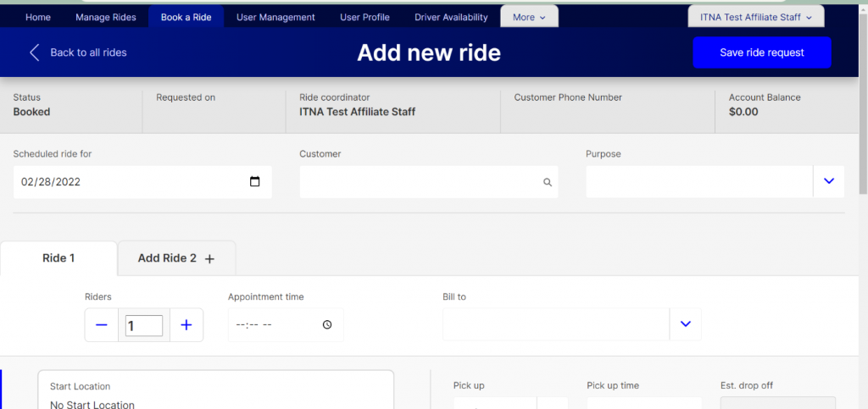Click the Customer search input field
The width and height of the screenshot is (868, 409).
(x=420, y=182)
